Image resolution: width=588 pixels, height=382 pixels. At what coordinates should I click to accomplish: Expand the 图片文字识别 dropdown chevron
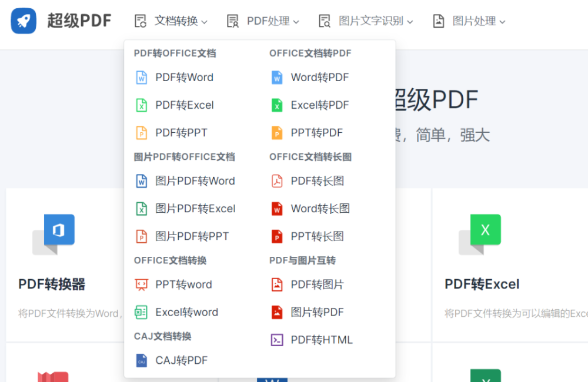(410, 22)
